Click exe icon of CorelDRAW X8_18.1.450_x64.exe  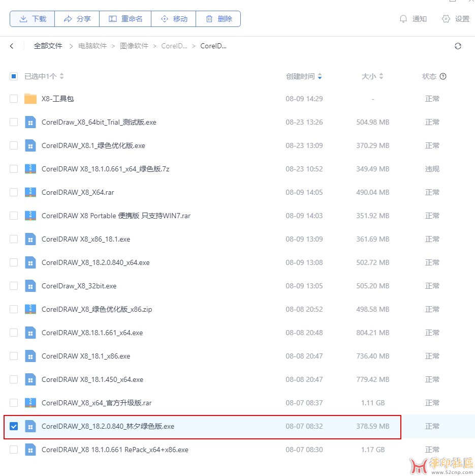tap(30, 379)
